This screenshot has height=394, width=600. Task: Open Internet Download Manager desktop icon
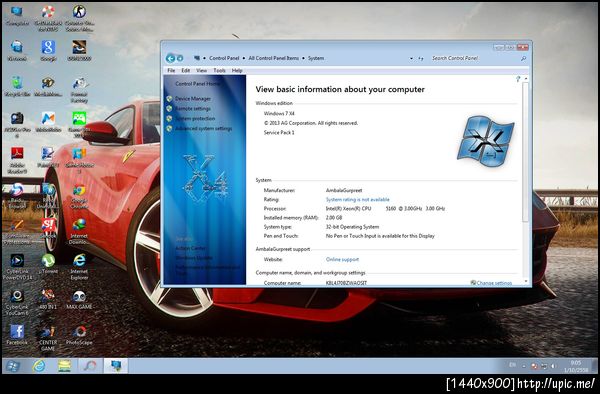79,232
